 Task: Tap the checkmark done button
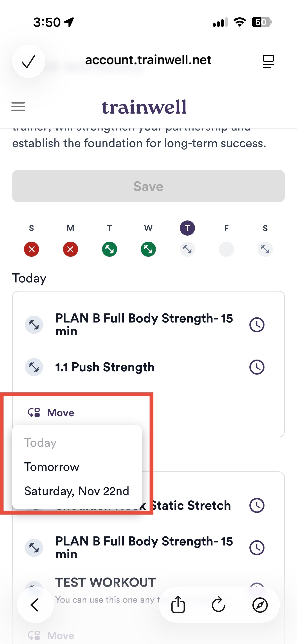pyautogui.click(x=28, y=61)
